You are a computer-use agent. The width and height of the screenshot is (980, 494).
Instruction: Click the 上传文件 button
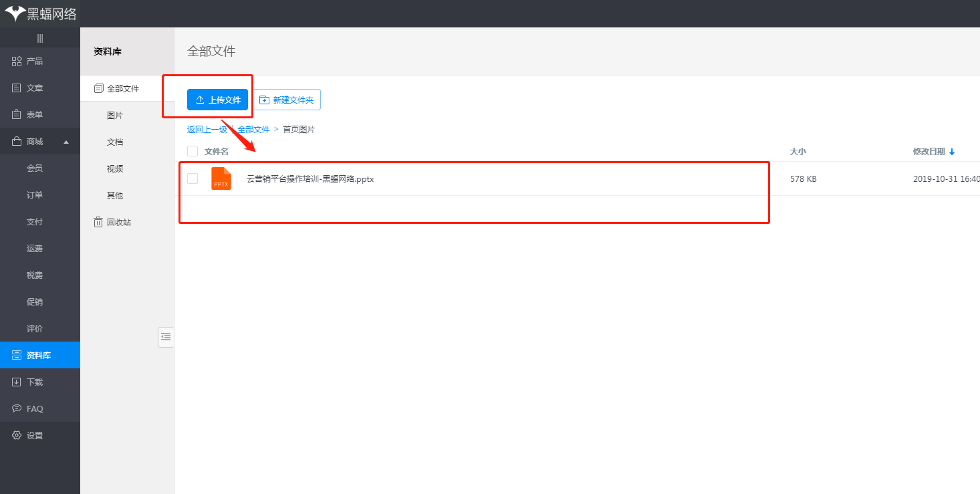tap(217, 100)
